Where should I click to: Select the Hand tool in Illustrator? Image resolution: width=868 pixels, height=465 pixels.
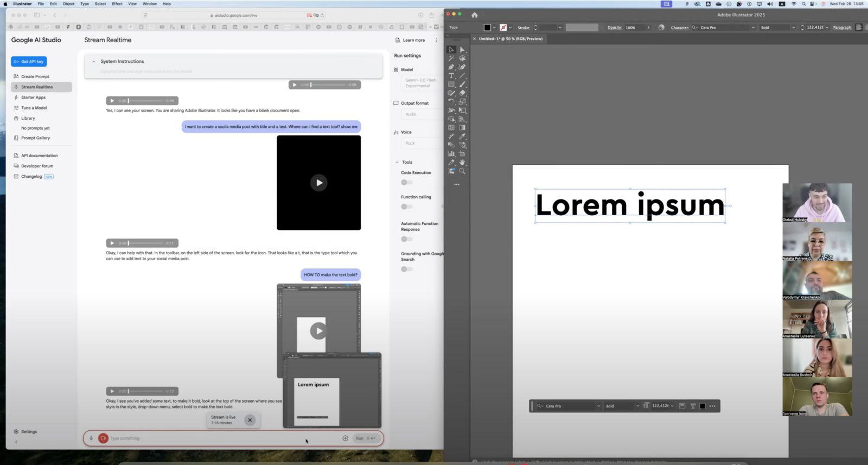point(462,163)
